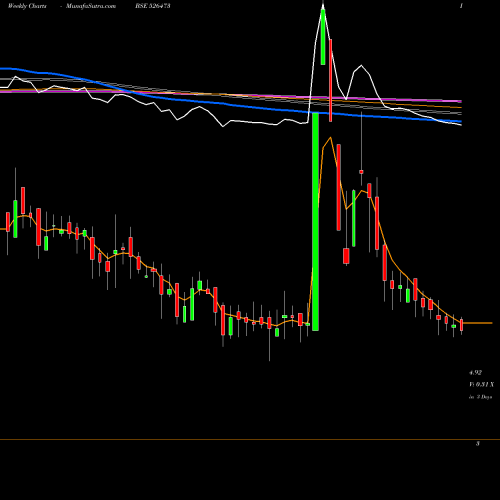Click the '1' axis label at top right

click(461, 6)
